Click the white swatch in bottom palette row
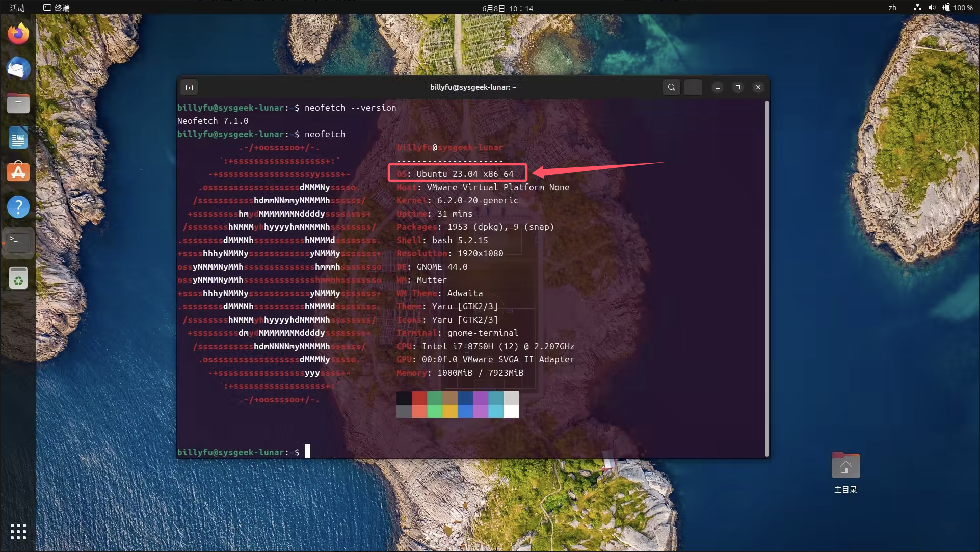The image size is (980, 552). (x=511, y=411)
